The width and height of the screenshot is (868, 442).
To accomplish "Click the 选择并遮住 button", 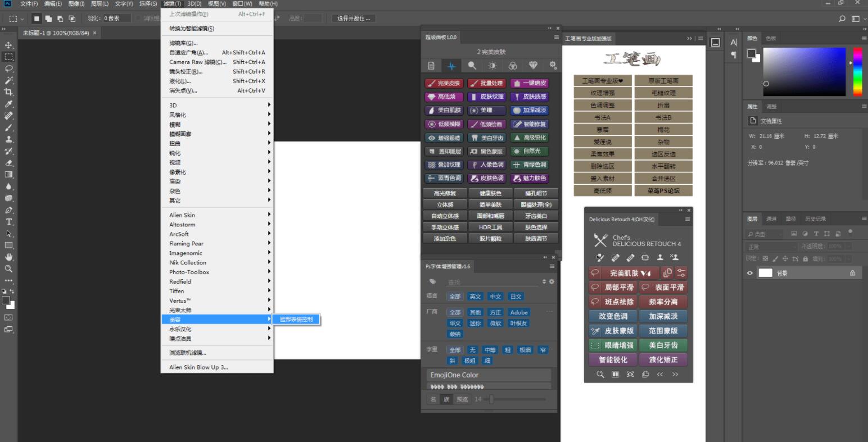I will tap(354, 19).
